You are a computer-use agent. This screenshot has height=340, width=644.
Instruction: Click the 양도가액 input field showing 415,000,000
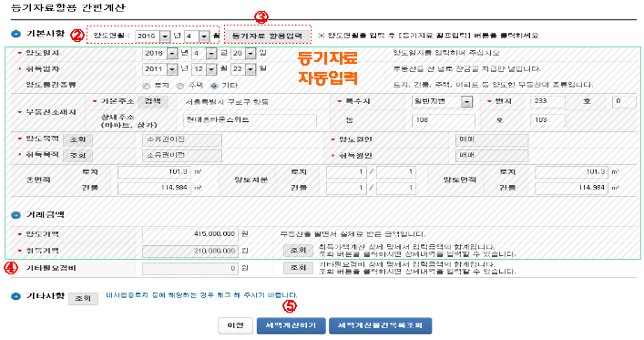190,234
